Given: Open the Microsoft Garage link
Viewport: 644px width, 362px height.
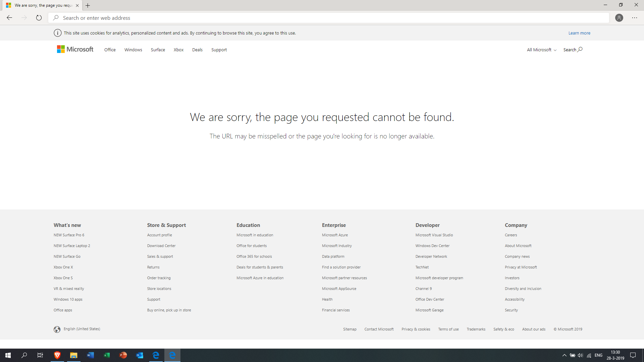Looking at the screenshot, I should click(429, 310).
